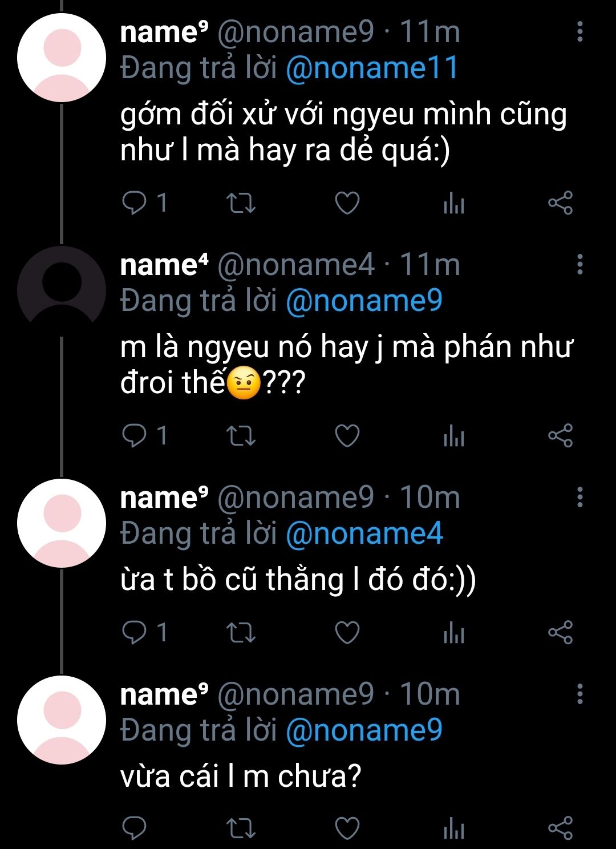616x849 pixels.
Task: Retweet the first tweet about ngyeu
Action: click(241, 203)
